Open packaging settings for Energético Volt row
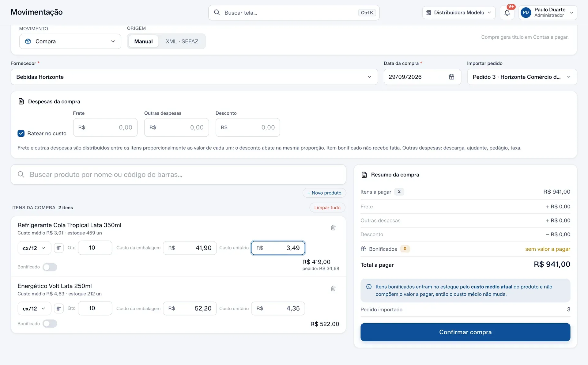Image resolution: width=588 pixels, height=365 pixels. [59, 308]
